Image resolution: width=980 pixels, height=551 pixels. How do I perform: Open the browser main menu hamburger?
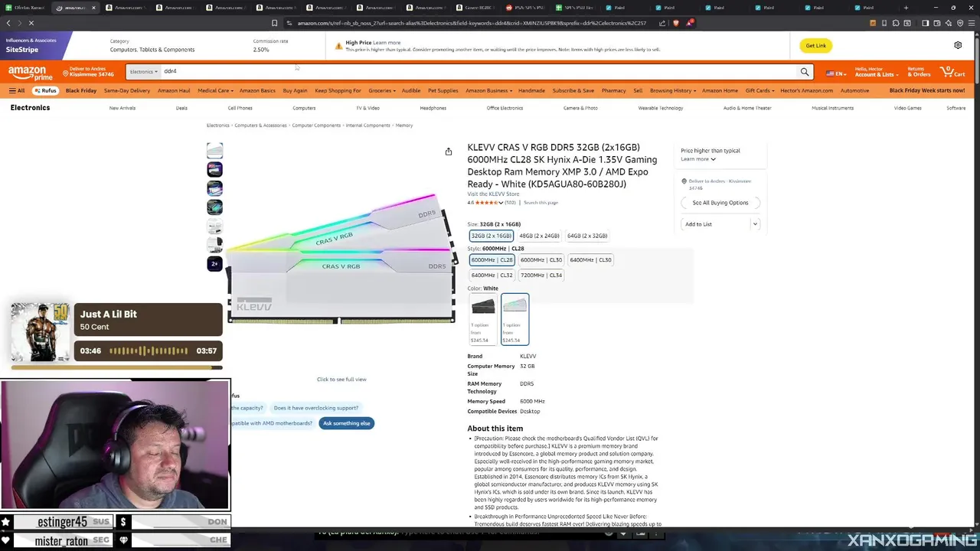click(x=971, y=23)
